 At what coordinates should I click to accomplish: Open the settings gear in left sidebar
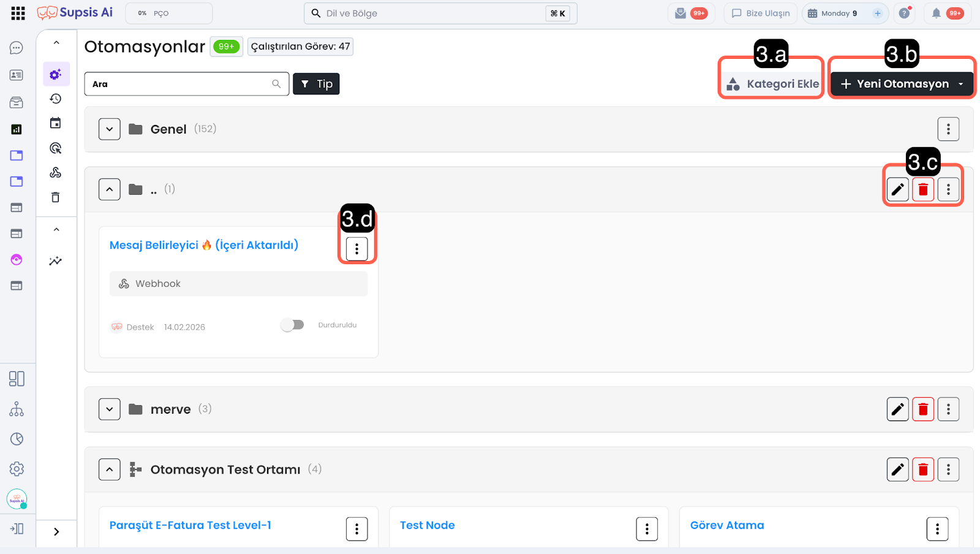pyautogui.click(x=17, y=469)
